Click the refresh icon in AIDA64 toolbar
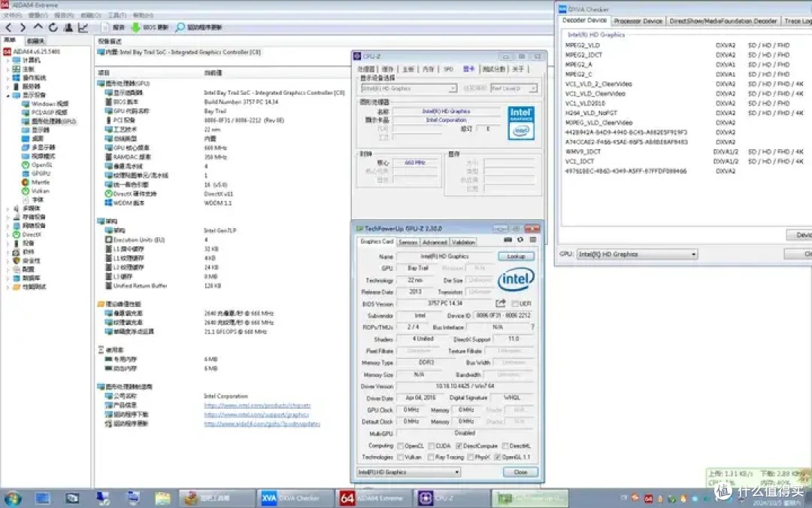This screenshot has height=508, width=812. coord(53,26)
